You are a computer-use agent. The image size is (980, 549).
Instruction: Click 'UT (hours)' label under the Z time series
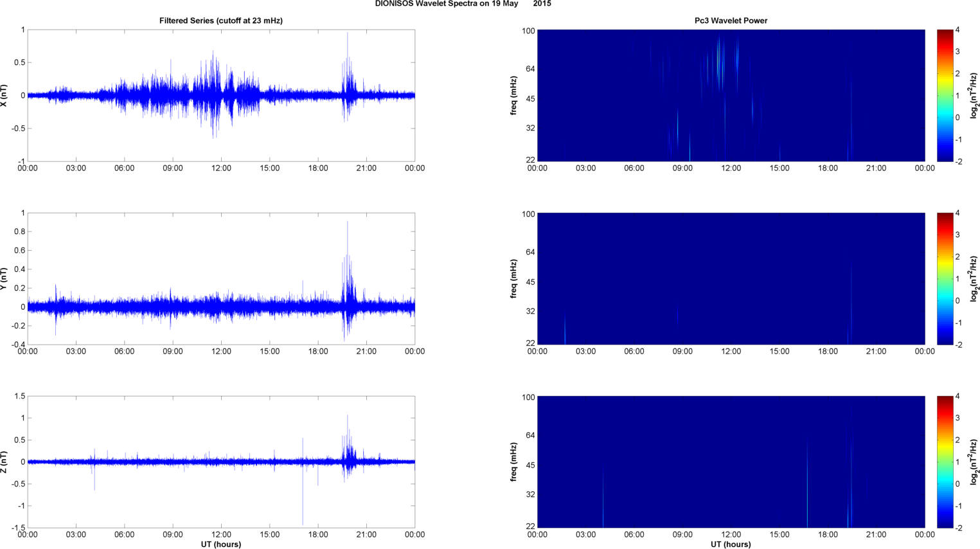pyautogui.click(x=221, y=544)
